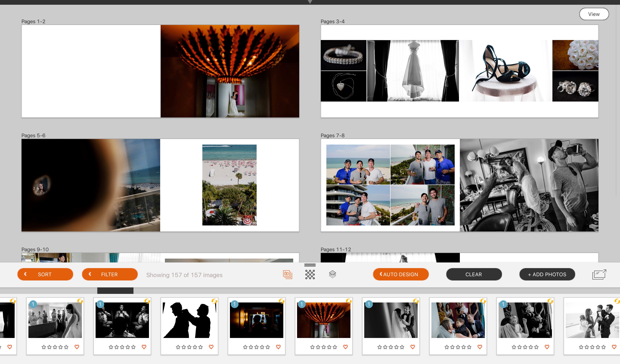Expand the SORT options
The image size is (620, 364).
pyautogui.click(x=45, y=274)
